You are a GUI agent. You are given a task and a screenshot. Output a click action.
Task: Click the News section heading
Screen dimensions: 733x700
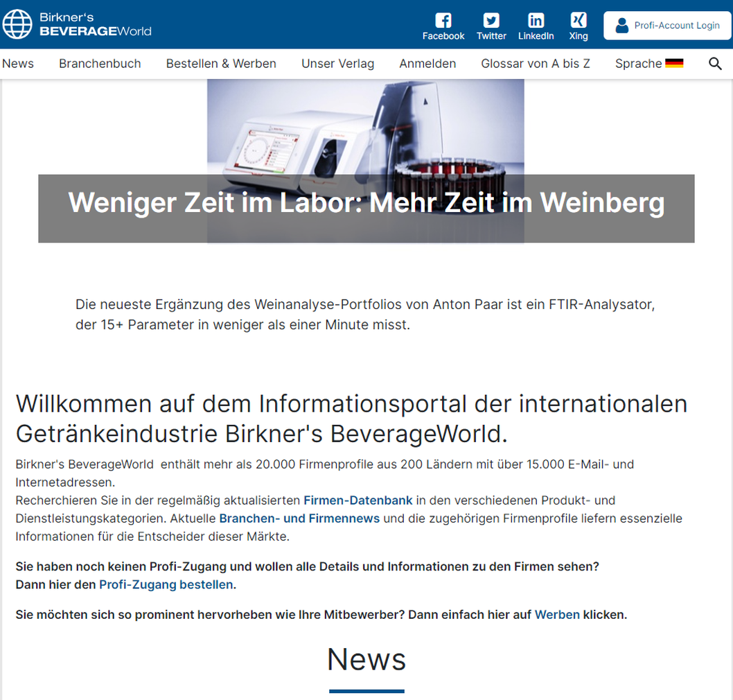[366, 659]
